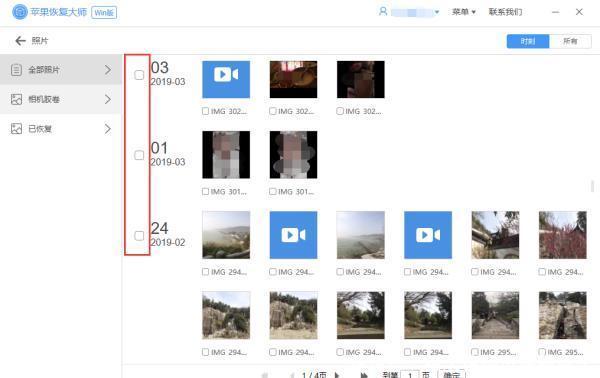Click the 确定 page jump button
600x378 pixels.
click(x=452, y=374)
